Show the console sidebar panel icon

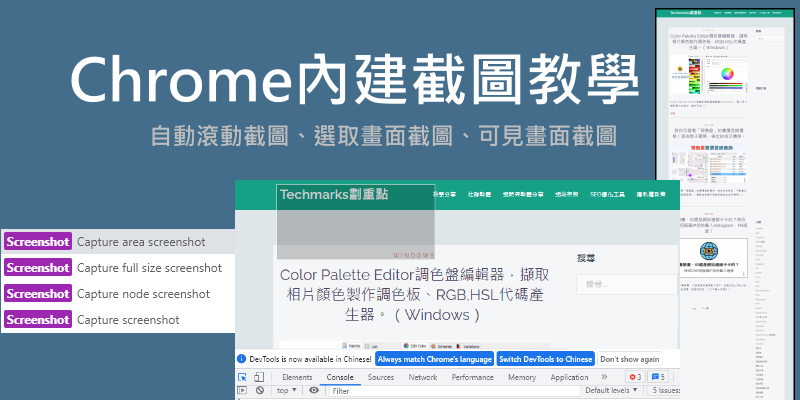click(x=242, y=390)
